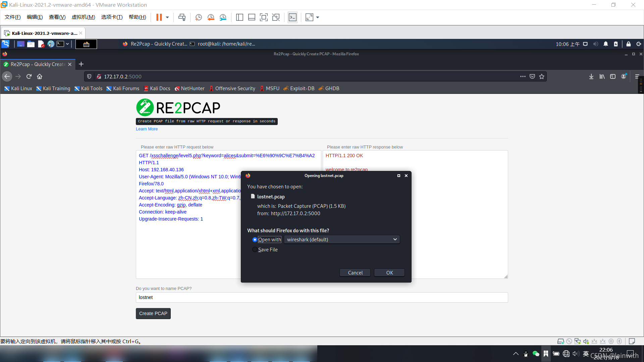Show hidden Windows tray icons chevron
Viewport: 644px width, 362px height.
tap(516, 354)
